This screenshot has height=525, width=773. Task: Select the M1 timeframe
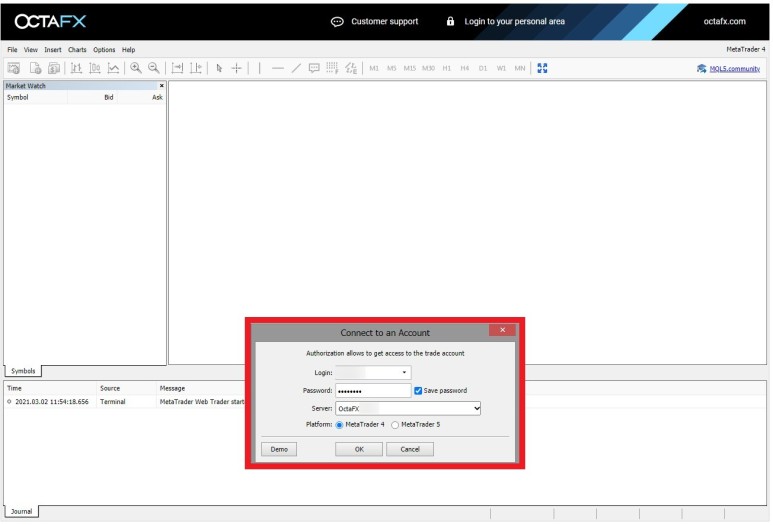pyautogui.click(x=374, y=68)
